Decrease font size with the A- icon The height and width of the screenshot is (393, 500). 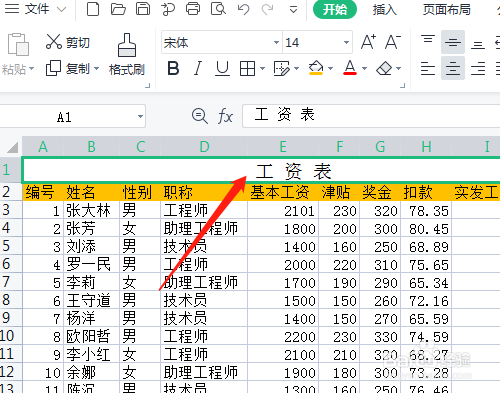click(x=393, y=42)
